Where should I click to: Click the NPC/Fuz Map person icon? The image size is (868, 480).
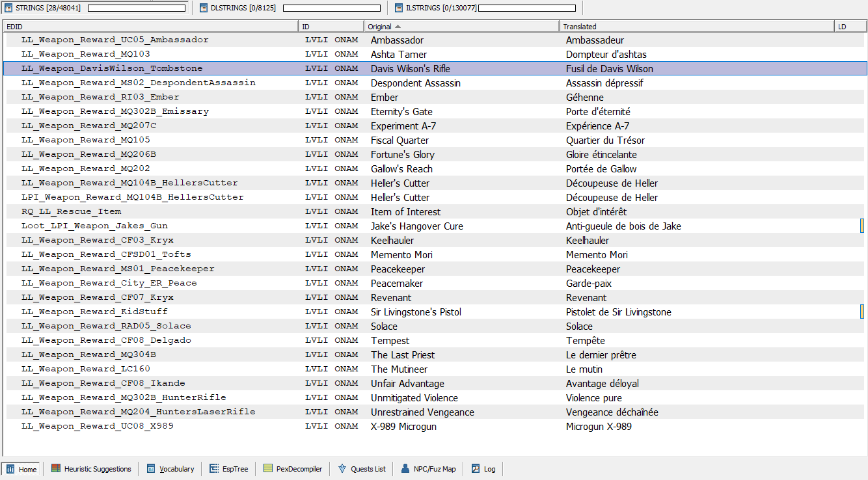click(405, 469)
